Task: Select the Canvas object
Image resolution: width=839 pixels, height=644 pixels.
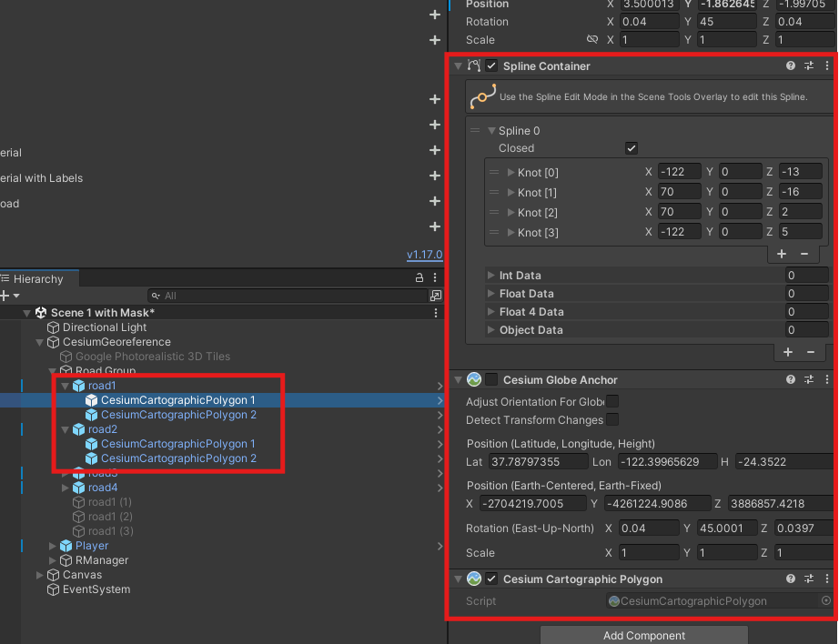Action: pyautogui.click(x=82, y=575)
